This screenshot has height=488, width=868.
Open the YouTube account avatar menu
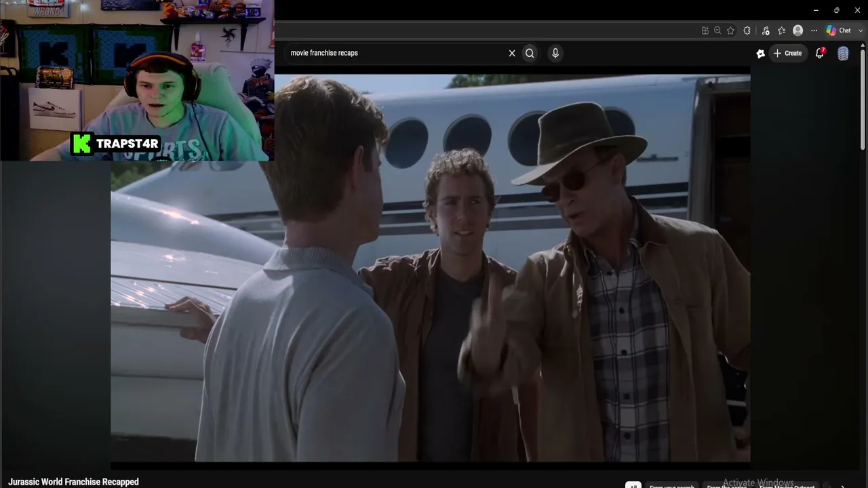[x=843, y=54]
